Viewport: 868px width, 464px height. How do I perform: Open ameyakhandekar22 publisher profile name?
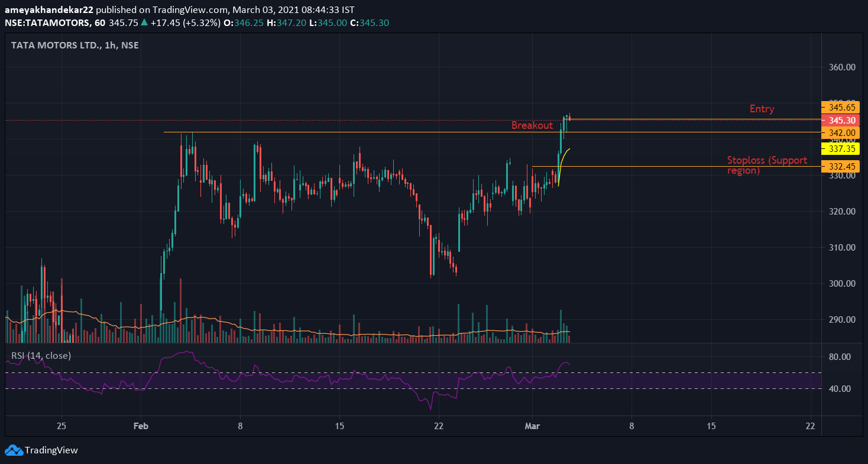(48, 10)
